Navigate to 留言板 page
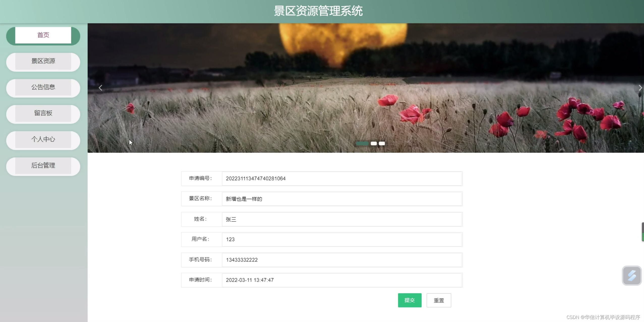The image size is (644, 322). click(x=43, y=113)
